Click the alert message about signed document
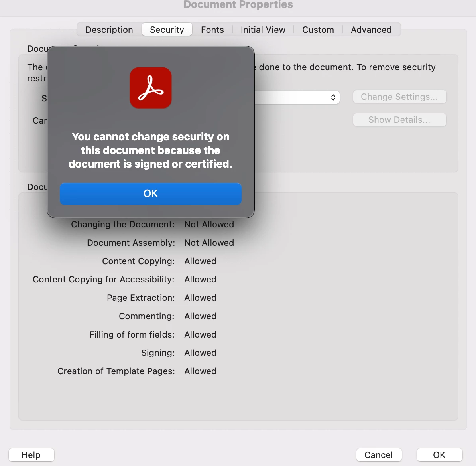 151,150
